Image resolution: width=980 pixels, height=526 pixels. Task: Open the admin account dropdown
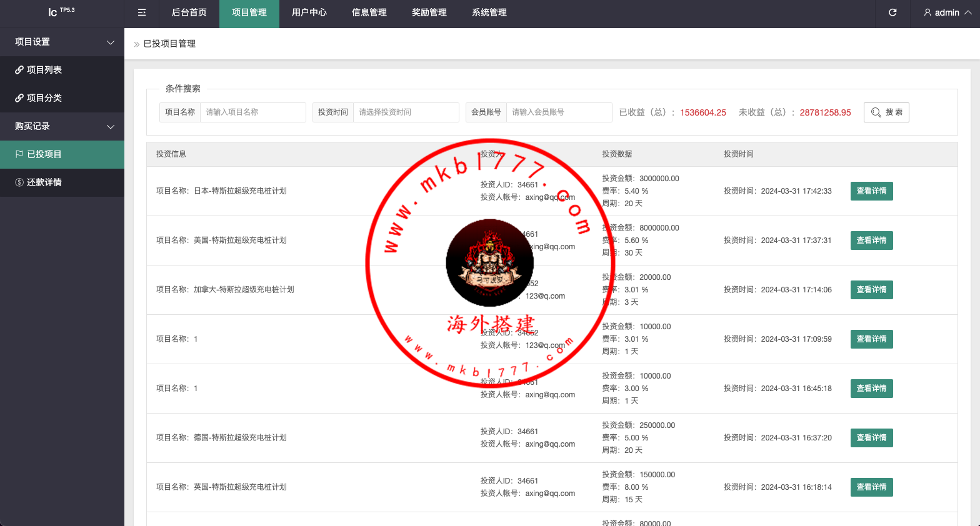pyautogui.click(x=947, y=12)
